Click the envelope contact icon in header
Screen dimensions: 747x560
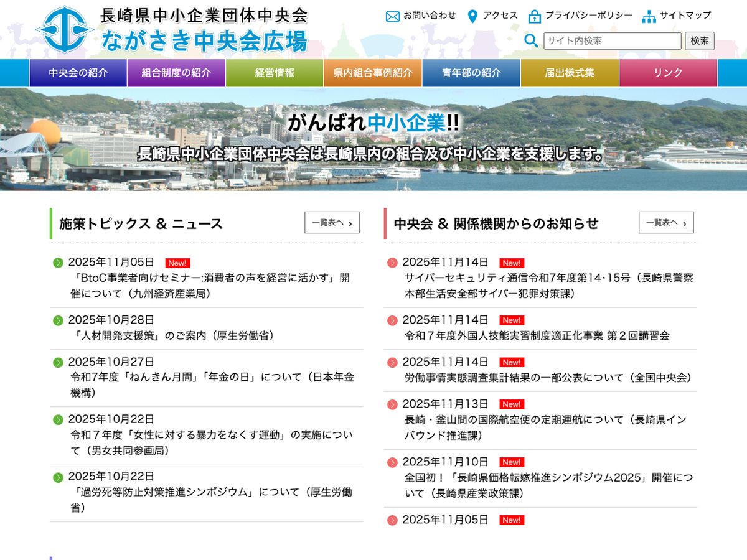coord(392,16)
